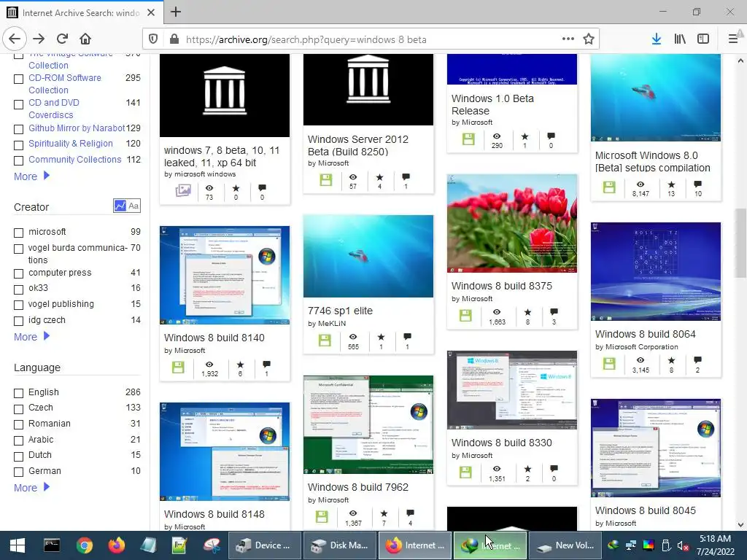Show tracking protection shield info
The image size is (747, 560).
click(x=153, y=39)
